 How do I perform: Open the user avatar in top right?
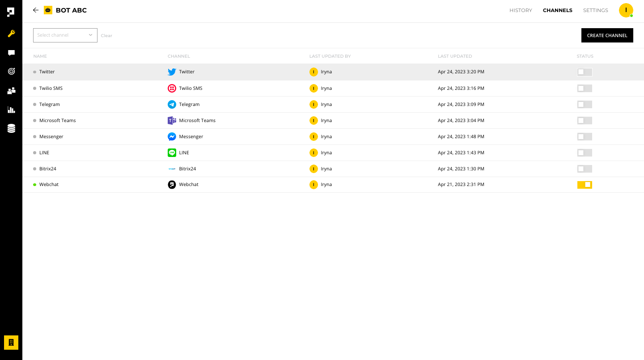point(626,10)
